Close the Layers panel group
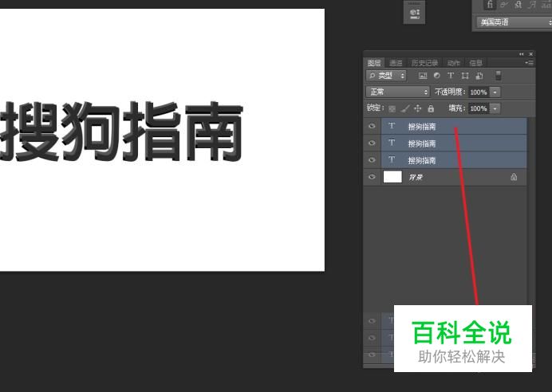Viewport: 552px width, 392px height. pos(531,54)
